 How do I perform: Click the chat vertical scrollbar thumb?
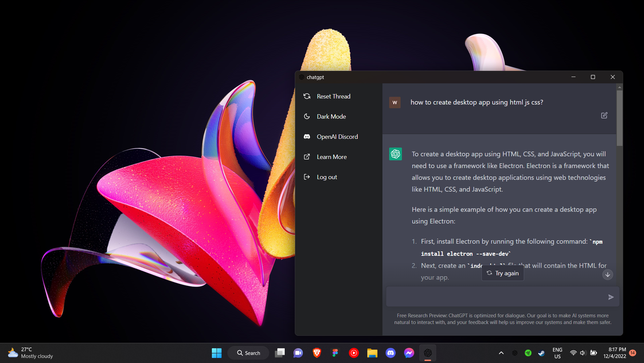619,118
